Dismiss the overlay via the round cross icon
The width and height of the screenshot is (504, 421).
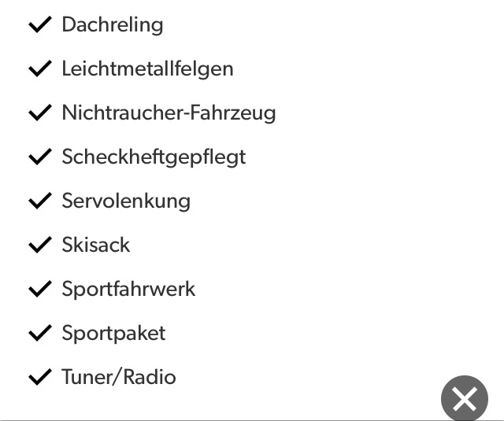click(464, 399)
